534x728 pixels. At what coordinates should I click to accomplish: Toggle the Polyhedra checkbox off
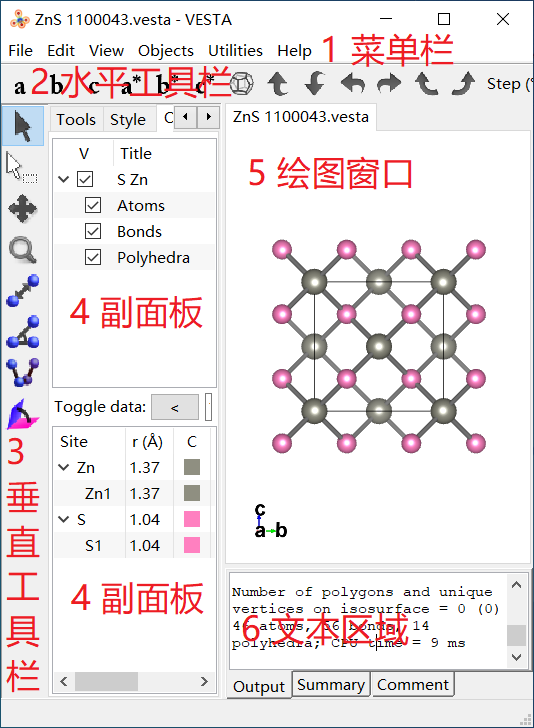pos(93,257)
